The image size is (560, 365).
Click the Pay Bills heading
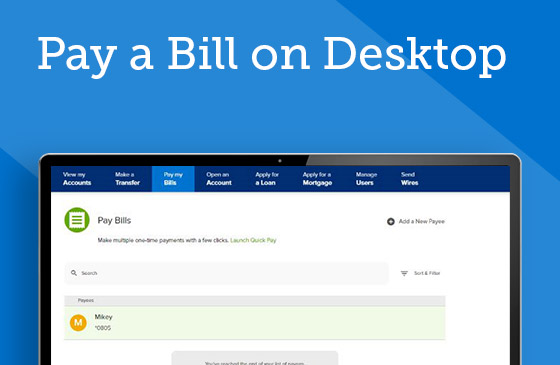click(x=114, y=220)
